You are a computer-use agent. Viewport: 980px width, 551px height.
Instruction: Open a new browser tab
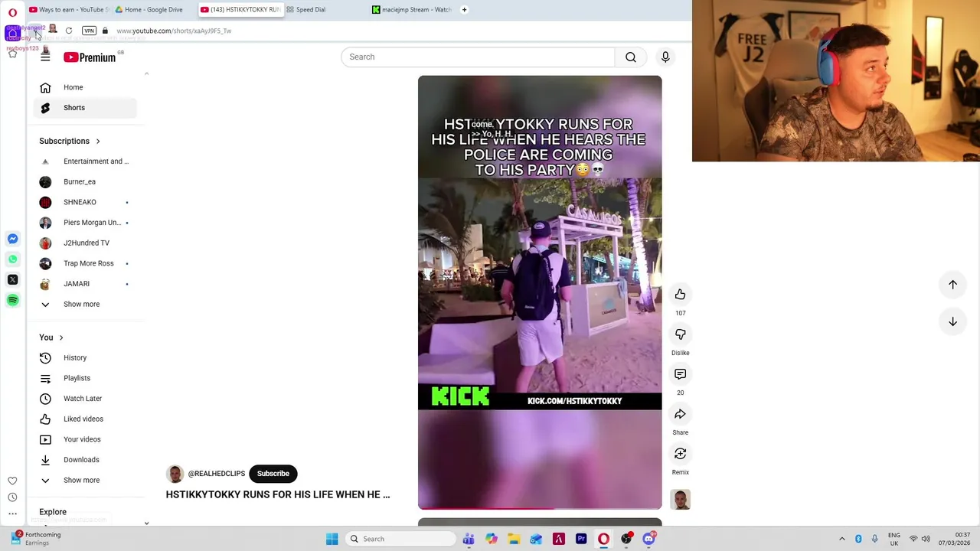(464, 10)
